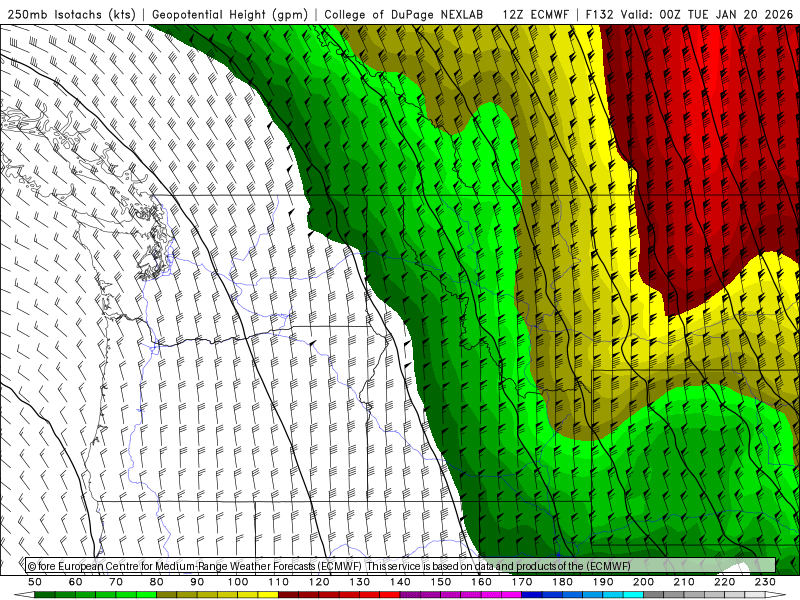Image resolution: width=800 pixels, height=600 pixels.
Task: Click the "140" color scale label
Action: tap(400, 582)
